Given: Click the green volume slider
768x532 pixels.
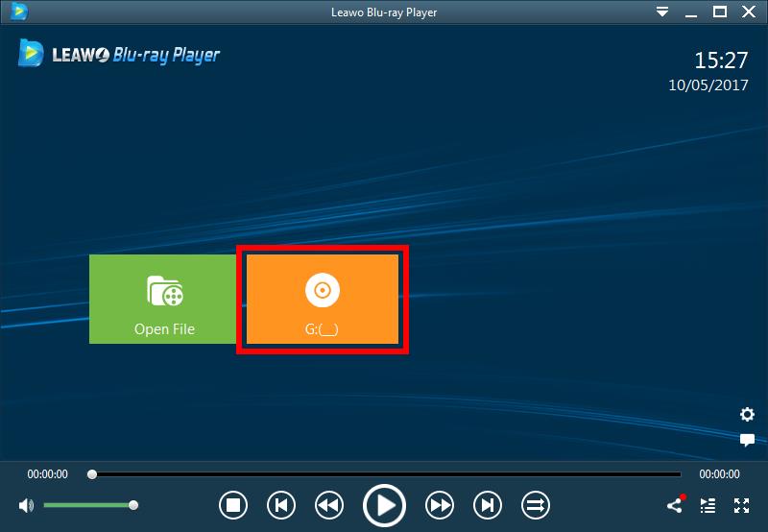Looking at the screenshot, I should pos(90,505).
